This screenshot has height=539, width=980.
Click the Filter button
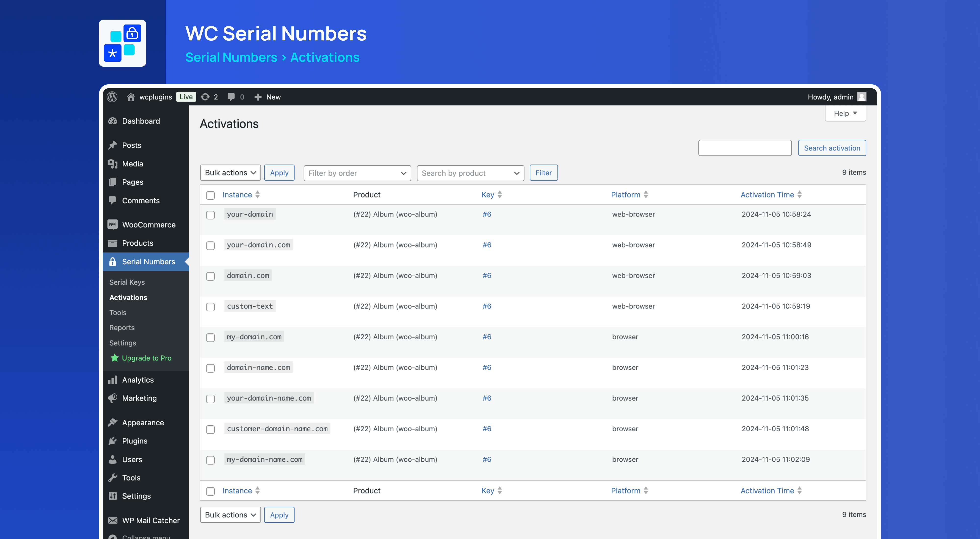544,173
